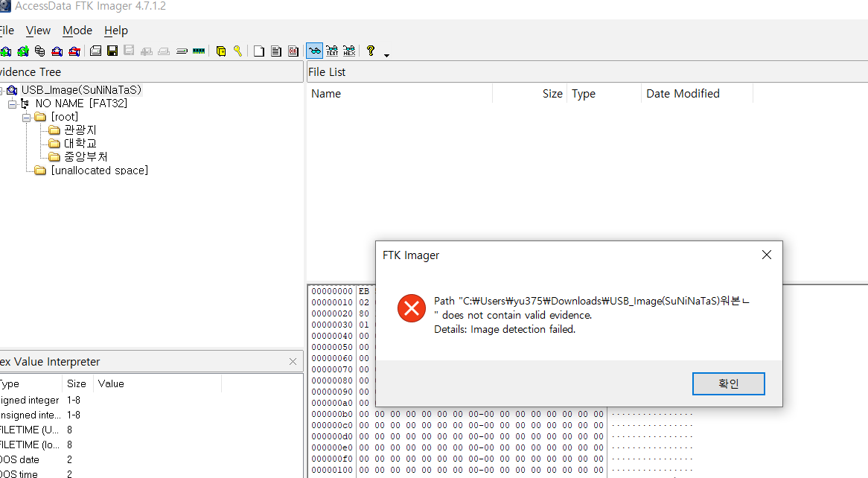Select the [root] folder in tree

pos(65,117)
